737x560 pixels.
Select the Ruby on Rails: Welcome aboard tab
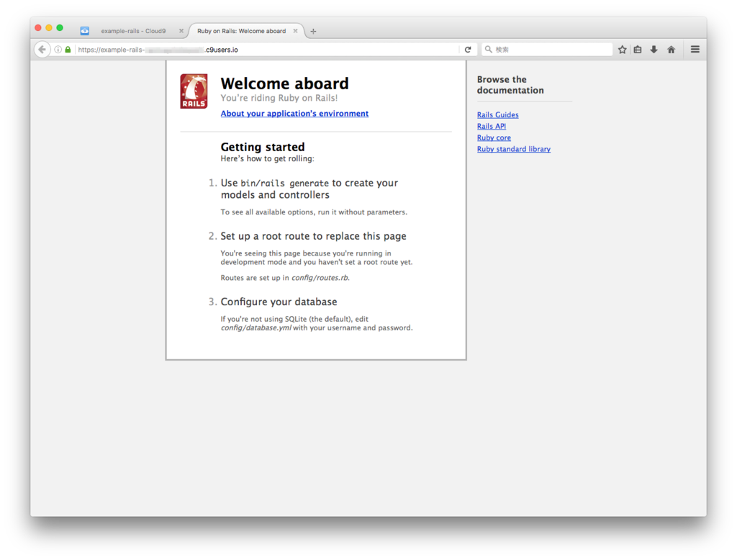247,31
